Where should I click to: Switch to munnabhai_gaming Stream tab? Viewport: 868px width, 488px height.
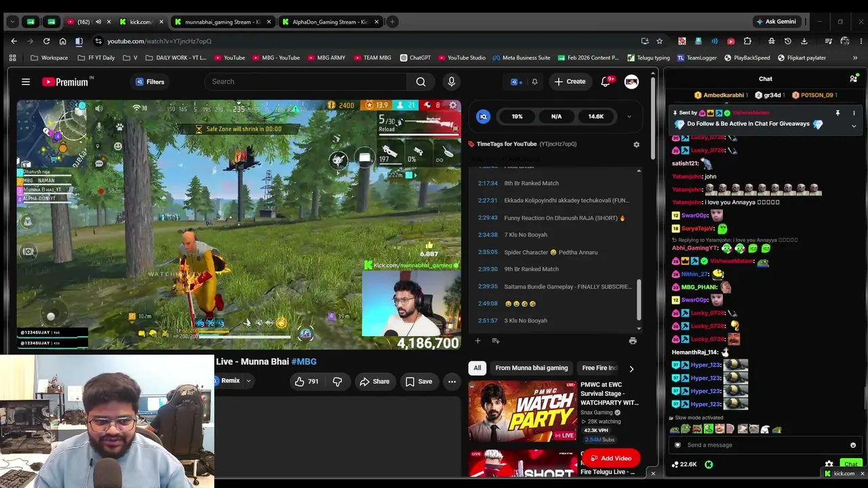[x=222, y=22]
